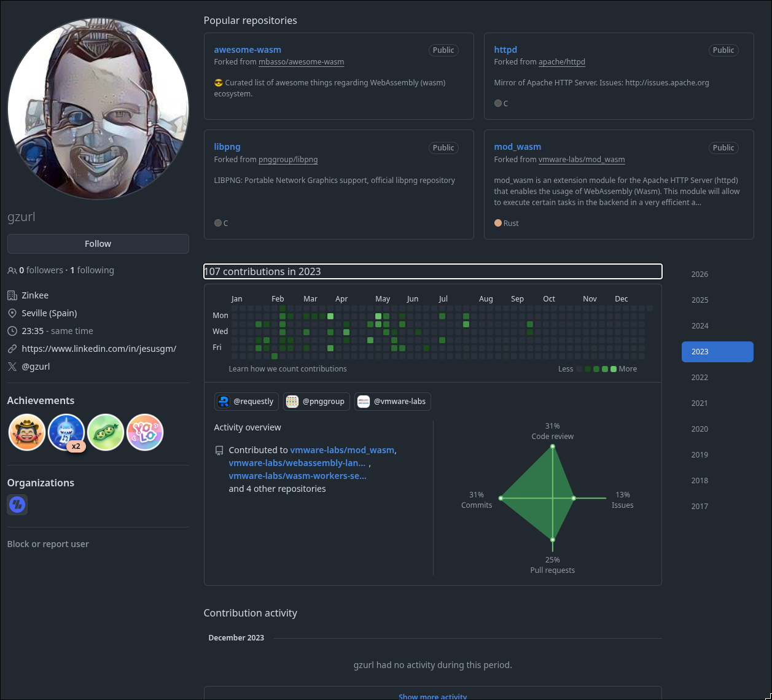Click the followers people icon

12,270
